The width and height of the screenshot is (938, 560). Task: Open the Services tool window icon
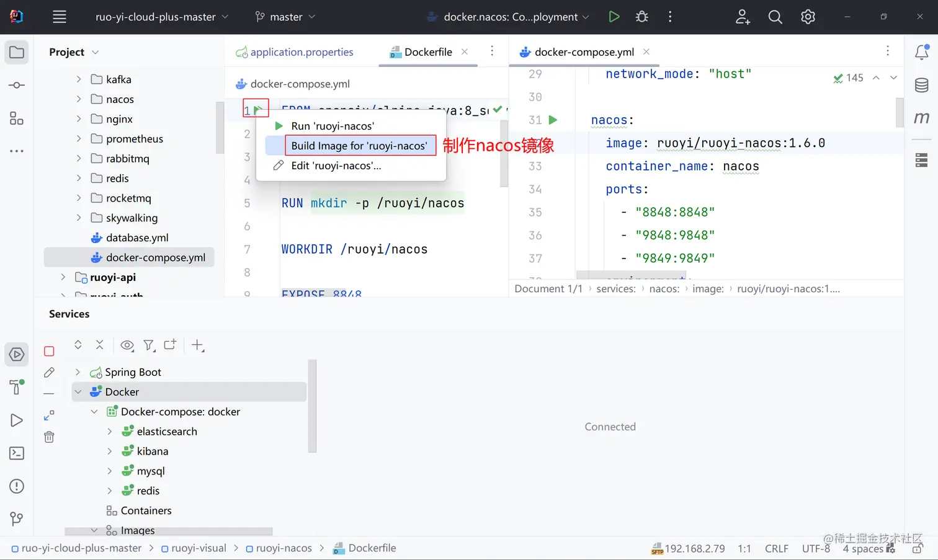(17, 355)
